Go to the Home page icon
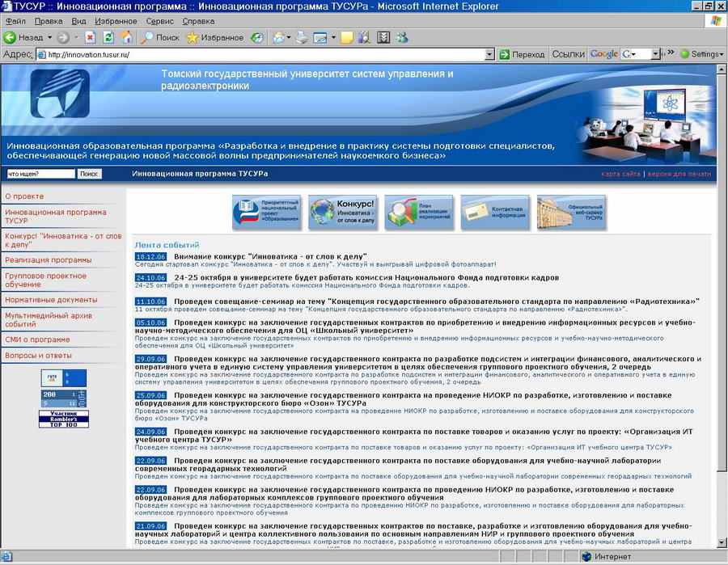Image resolution: width=728 pixels, height=565 pixels. (126, 37)
